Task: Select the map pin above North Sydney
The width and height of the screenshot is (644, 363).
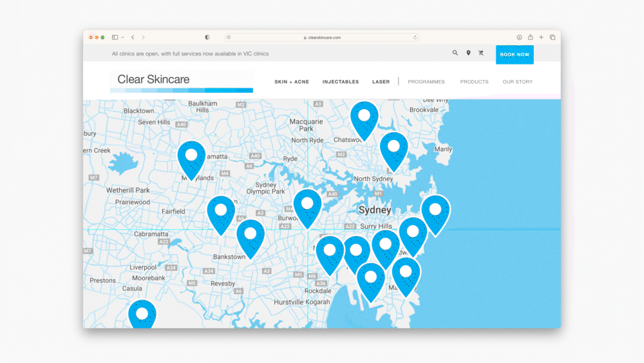Action: (x=394, y=151)
